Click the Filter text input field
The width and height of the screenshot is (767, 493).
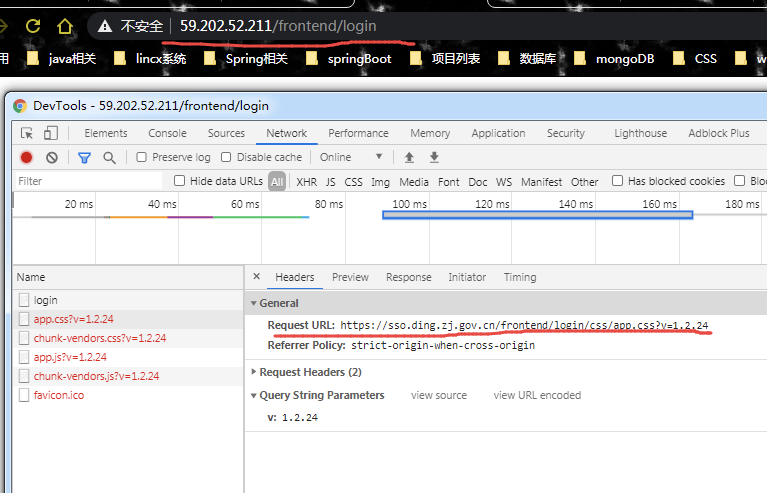tap(88, 181)
